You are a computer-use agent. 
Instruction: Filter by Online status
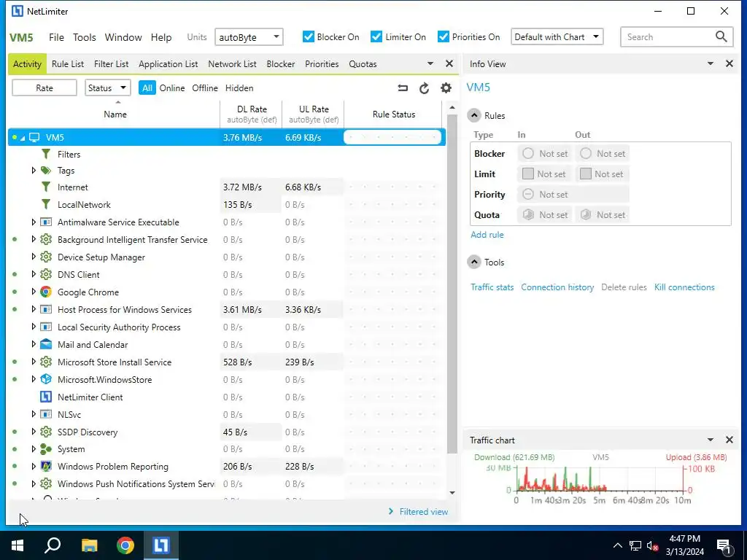(172, 88)
